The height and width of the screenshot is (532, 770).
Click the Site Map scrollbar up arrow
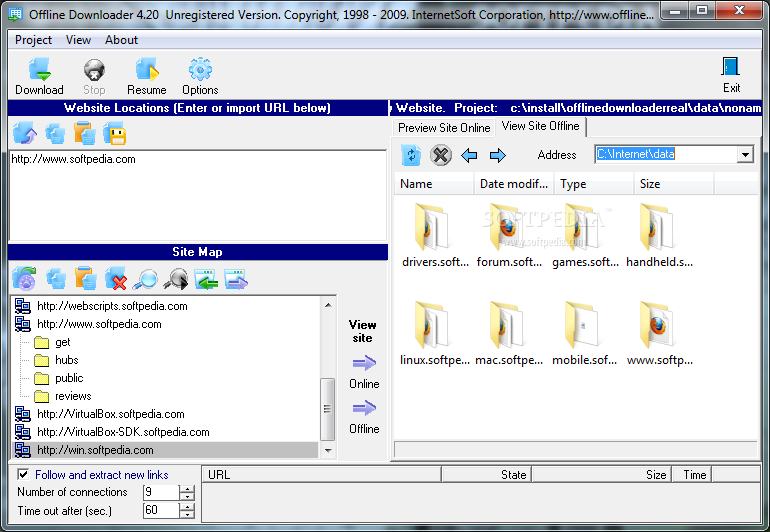coord(328,305)
